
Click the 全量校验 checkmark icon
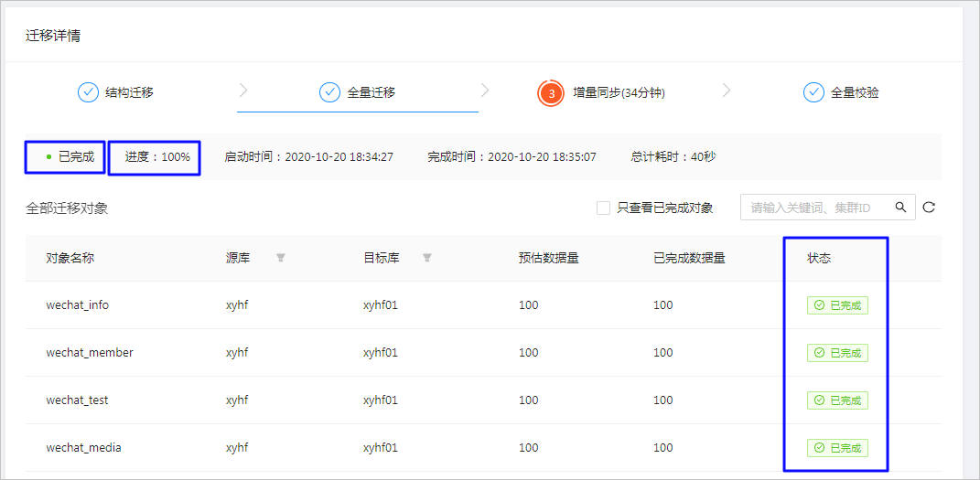(x=813, y=93)
